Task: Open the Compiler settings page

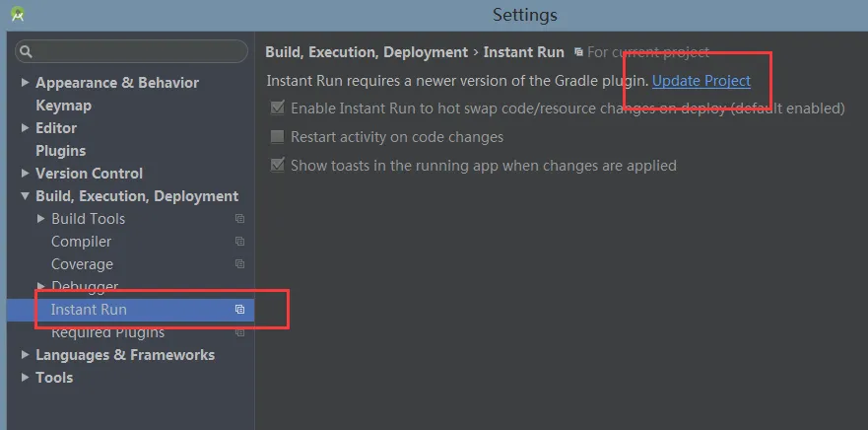Action: (x=81, y=242)
